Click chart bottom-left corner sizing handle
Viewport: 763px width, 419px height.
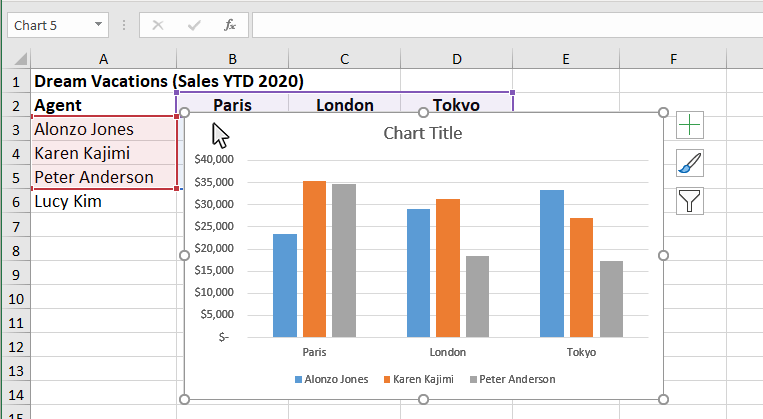point(184,399)
